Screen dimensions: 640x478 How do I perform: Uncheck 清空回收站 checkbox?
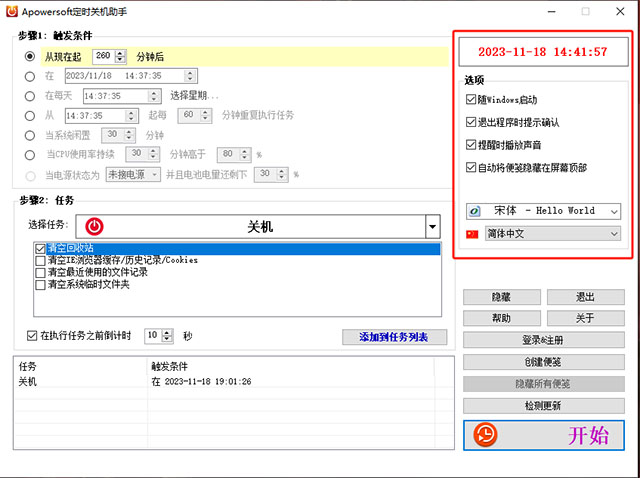[x=40, y=248]
